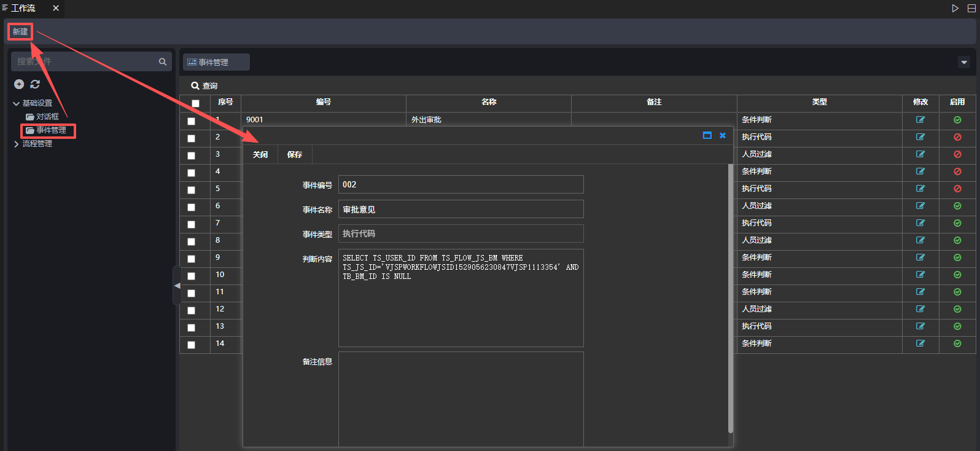980x451 pixels.
Task: Click the 保存 button in dialog
Action: point(295,155)
